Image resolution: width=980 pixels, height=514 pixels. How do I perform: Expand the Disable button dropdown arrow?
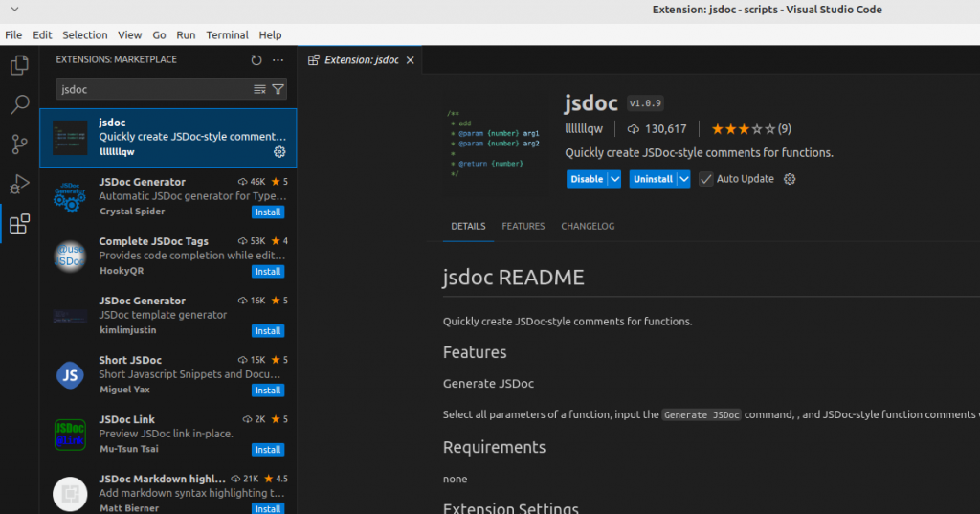tap(614, 179)
